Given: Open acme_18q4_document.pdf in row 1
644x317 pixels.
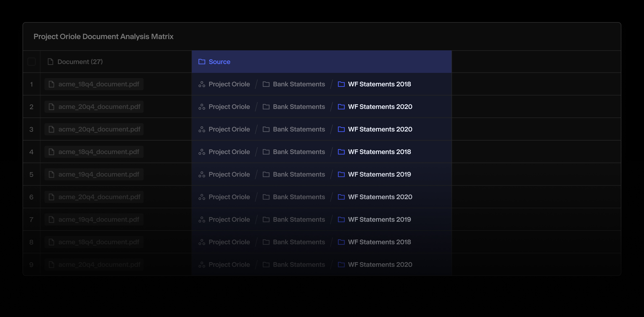Looking at the screenshot, I should pos(98,84).
